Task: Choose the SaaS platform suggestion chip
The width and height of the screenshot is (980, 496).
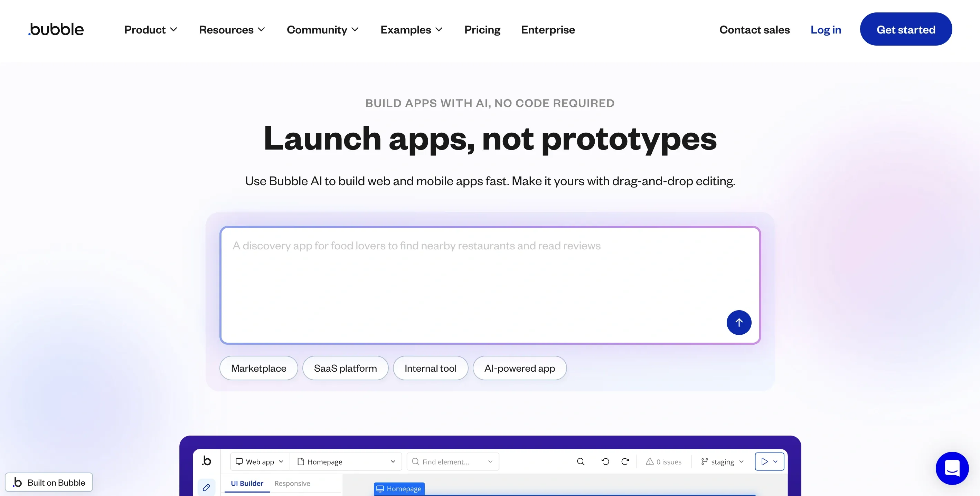Action: click(x=345, y=368)
